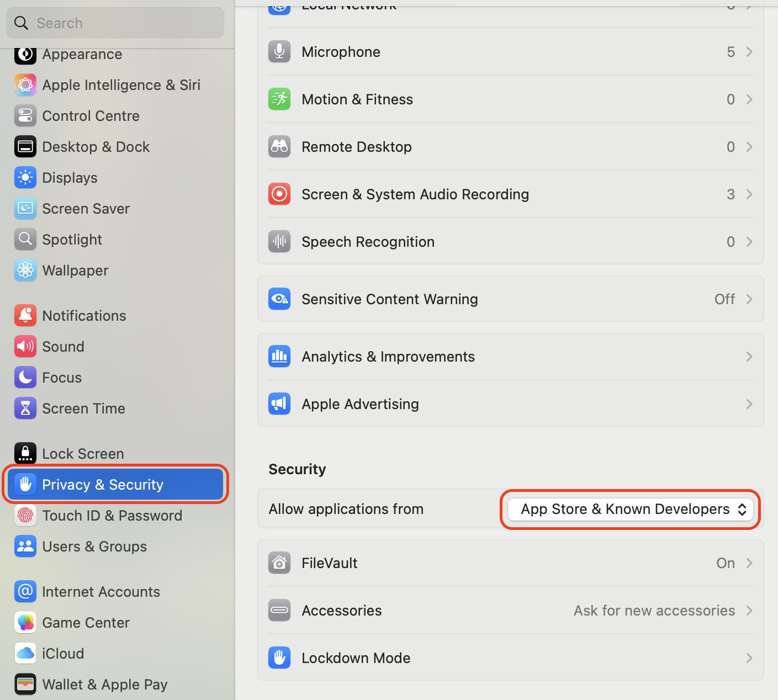The width and height of the screenshot is (778, 700).
Task: Open Wallet & Apple Pay settings
Action: [x=105, y=684]
